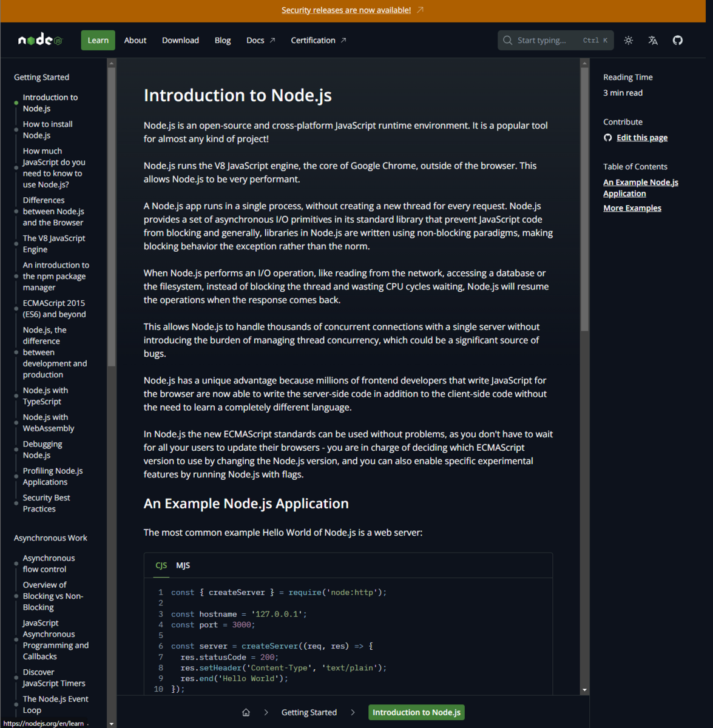
Task: Open the About page from the navbar
Action: coord(135,40)
